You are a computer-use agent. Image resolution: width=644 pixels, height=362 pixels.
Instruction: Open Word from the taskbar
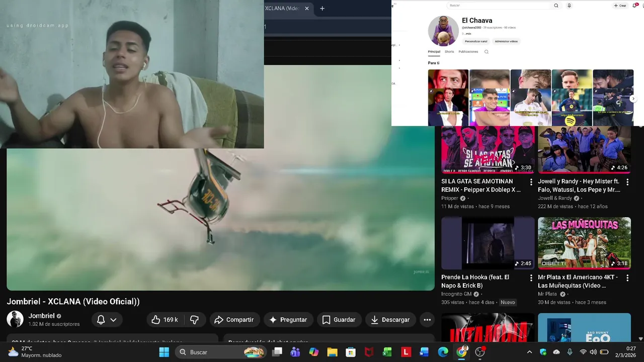point(424,352)
